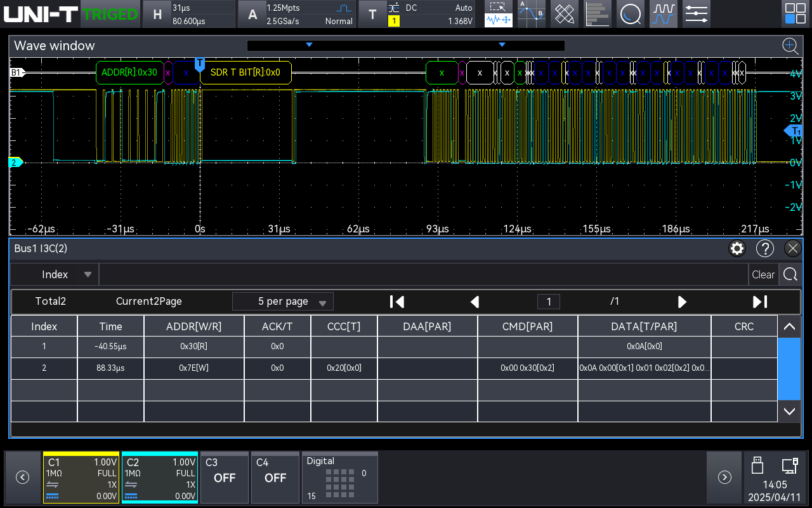The height and width of the screenshot is (508, 812).
Task: Open channel C2 settings
Action: [159, 478]
